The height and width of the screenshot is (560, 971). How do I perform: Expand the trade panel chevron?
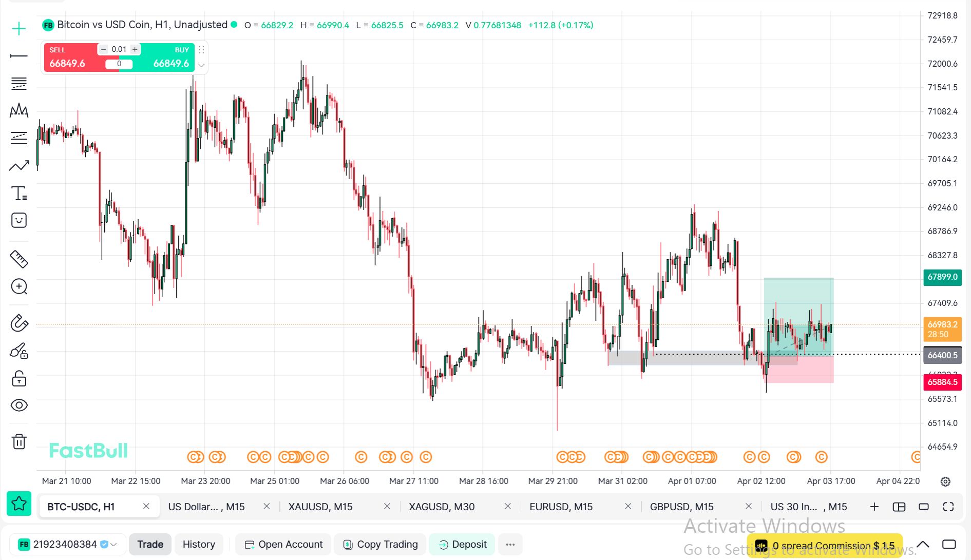pyautogui.click(x=201, y=65)
